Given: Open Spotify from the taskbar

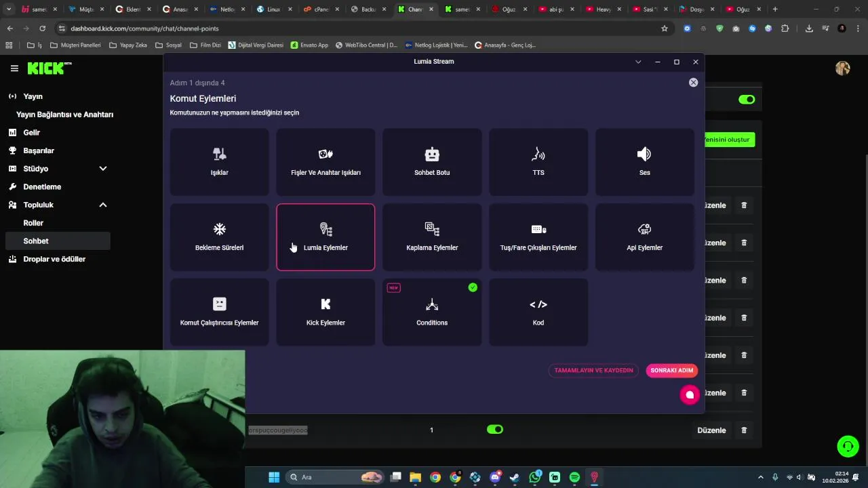Looking at the screenshot, I should point(574,477).
